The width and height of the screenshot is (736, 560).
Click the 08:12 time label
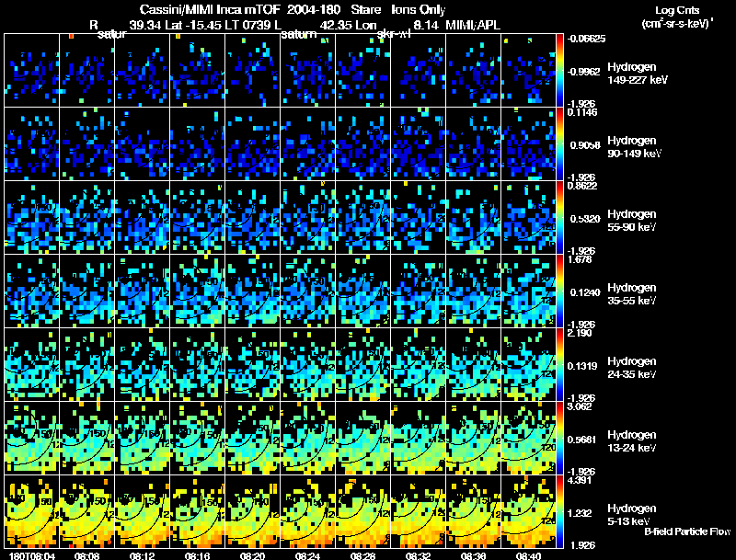(x=142, y=556)
